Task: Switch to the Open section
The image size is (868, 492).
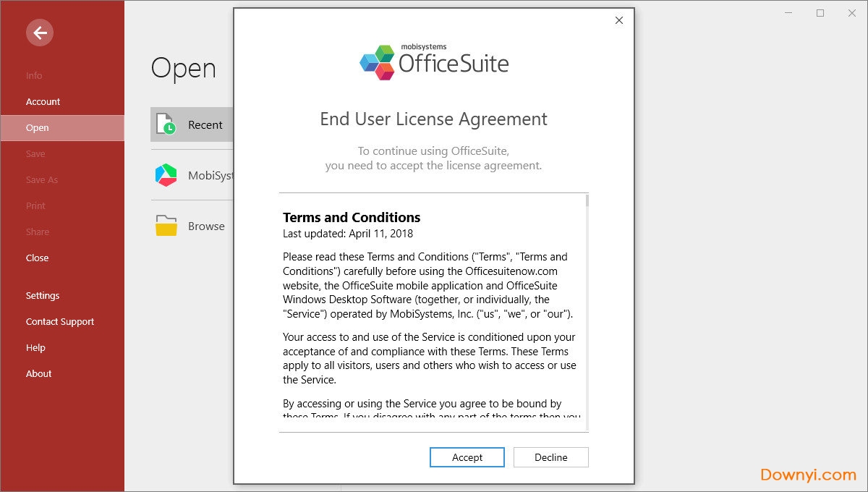Action: coord(37,127)
